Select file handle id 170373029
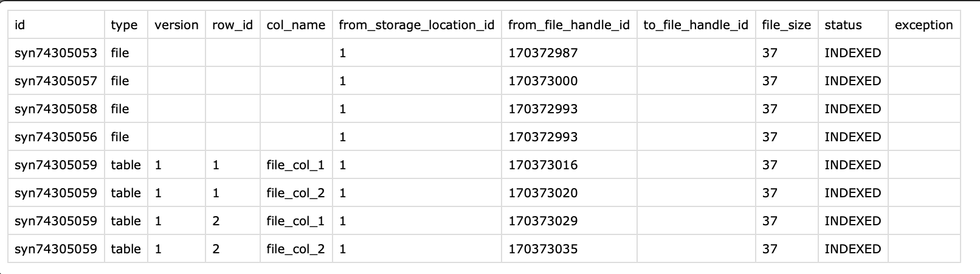 pyautogui.click(x=543, y=221)
